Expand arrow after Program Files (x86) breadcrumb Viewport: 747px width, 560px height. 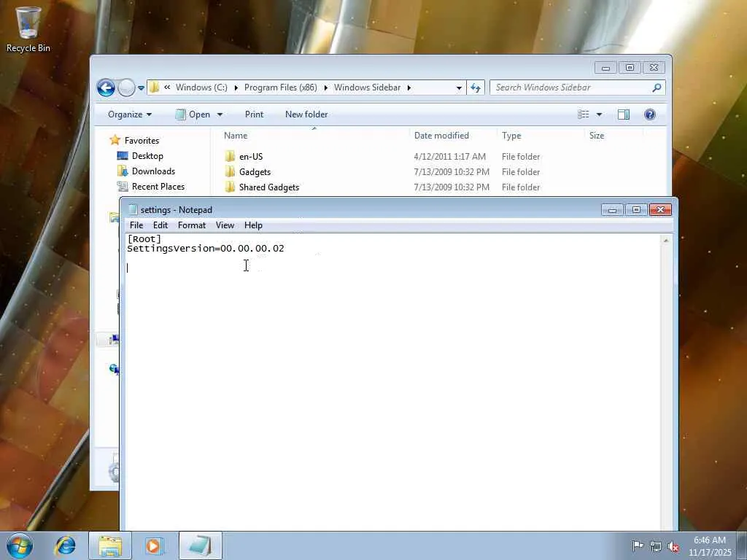pyautogui.click(x=326, y=87)
